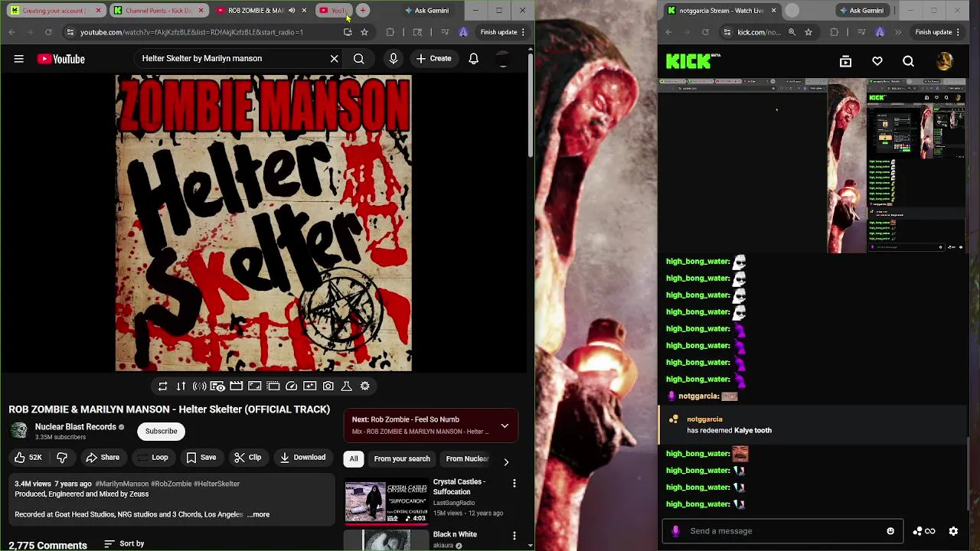Click the YouTube search magnifier button
The width and height of the screenshot is (980, 551).
(x=358, y=58)
